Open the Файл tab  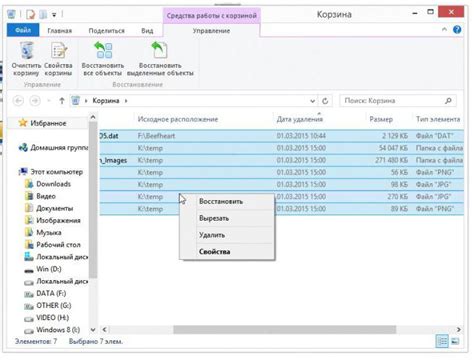(x=23, y=30)
